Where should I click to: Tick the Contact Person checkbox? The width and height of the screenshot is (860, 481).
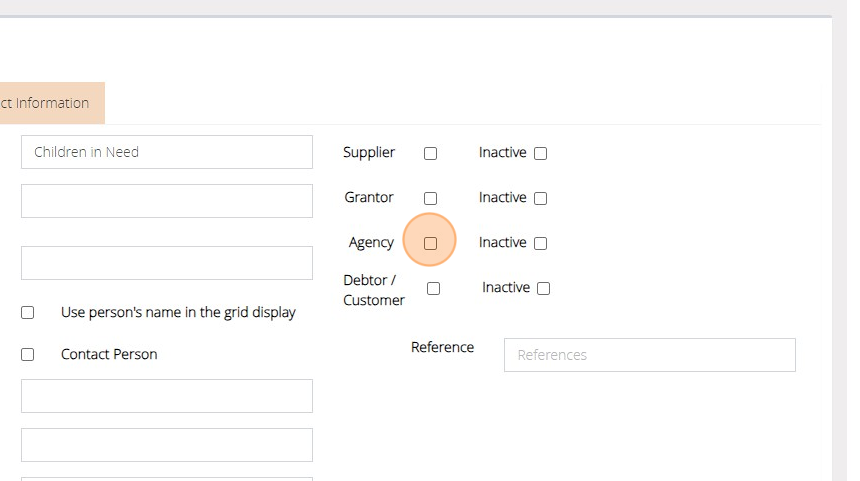28,355
